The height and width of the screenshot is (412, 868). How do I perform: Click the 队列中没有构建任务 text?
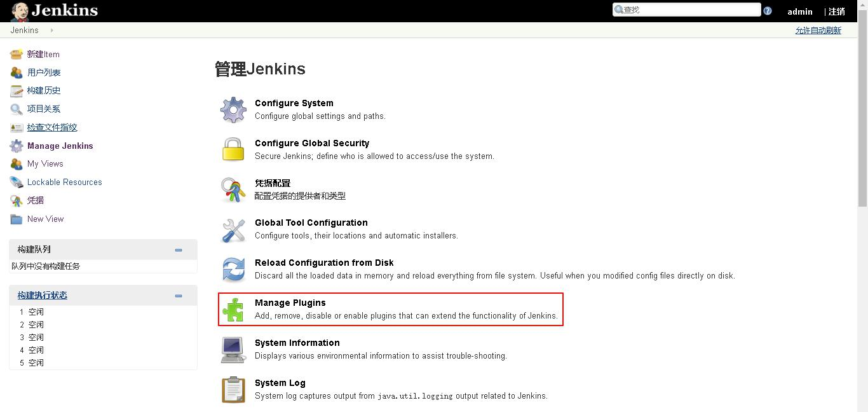pyautogui.click(x=46, y=266)
